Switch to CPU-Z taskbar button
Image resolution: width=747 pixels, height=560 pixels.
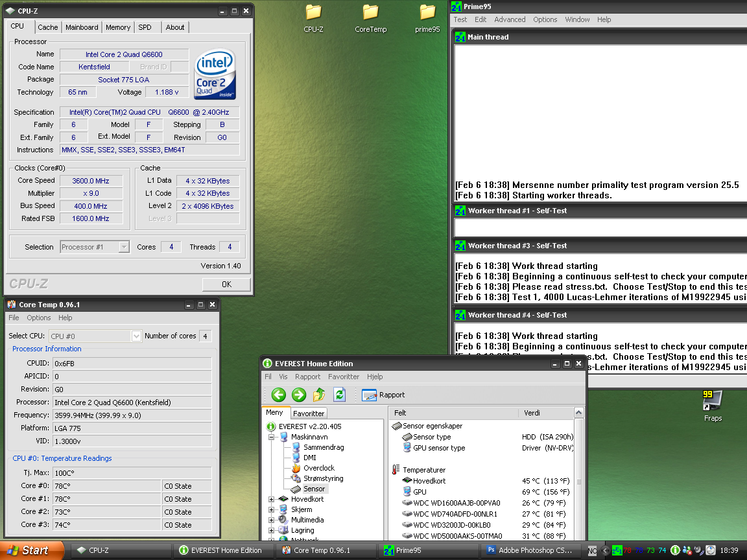121,550
